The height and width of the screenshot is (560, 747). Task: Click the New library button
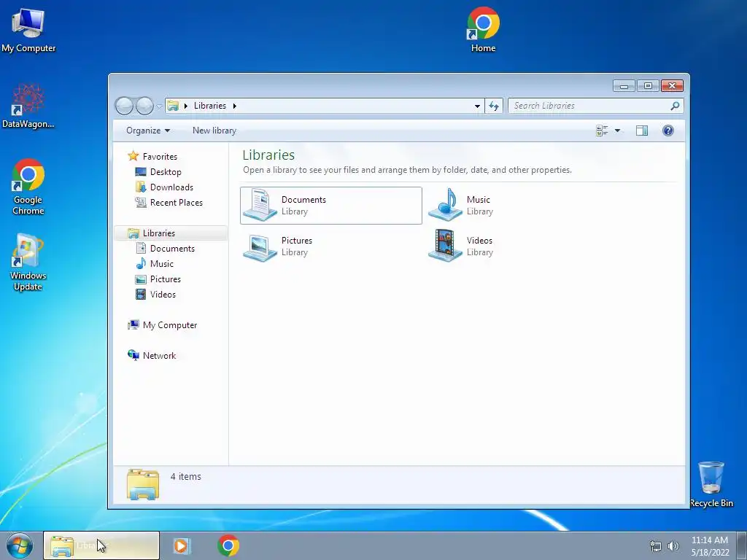pyautogui.click(x=214, y=131)
